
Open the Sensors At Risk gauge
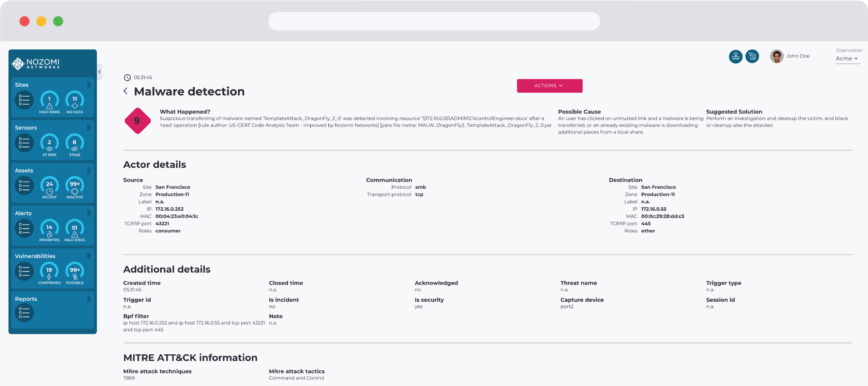(x=49, y=144)
